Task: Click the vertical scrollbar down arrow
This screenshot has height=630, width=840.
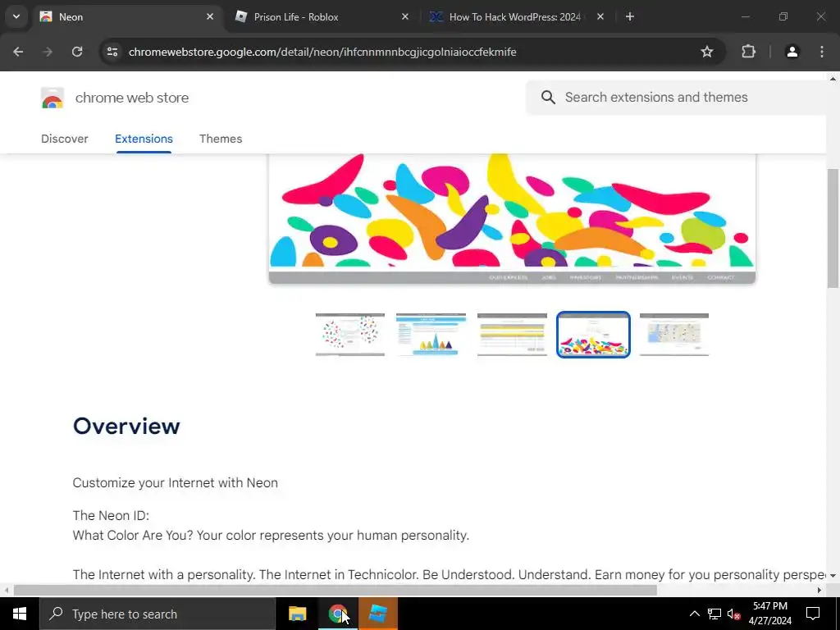Action: [x=833, y=576]
